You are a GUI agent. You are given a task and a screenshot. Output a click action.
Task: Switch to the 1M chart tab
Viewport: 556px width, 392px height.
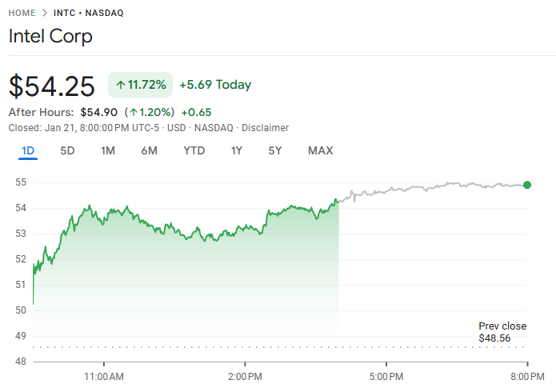tap(108, 150)
